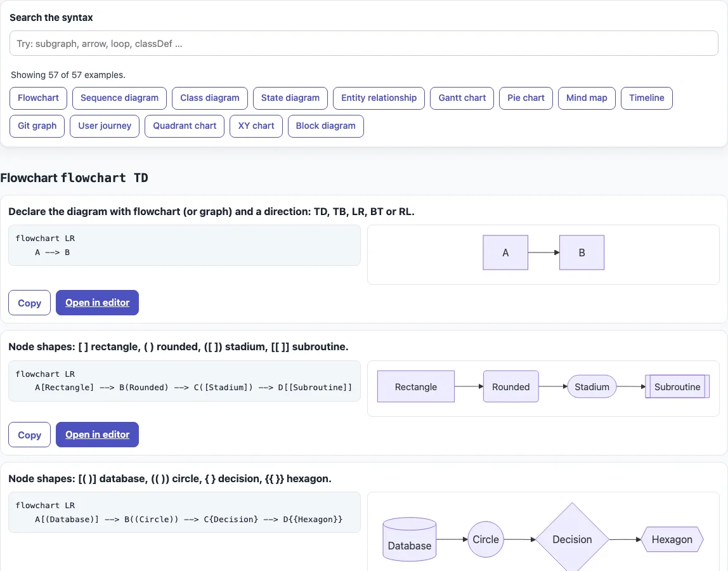Click the 'Showing 57 of 57 examples.' text
The width and height of the screenshot is (728, 571).
tap(68, 75)
